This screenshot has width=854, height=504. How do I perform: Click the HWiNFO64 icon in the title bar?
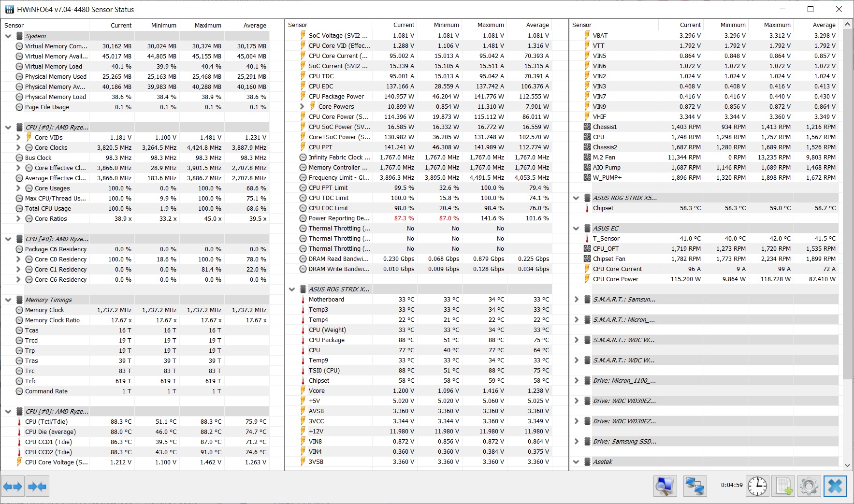point(9,9)
